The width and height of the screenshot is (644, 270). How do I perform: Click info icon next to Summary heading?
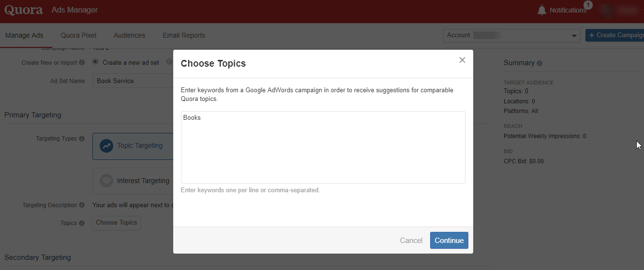click(539, 63)
